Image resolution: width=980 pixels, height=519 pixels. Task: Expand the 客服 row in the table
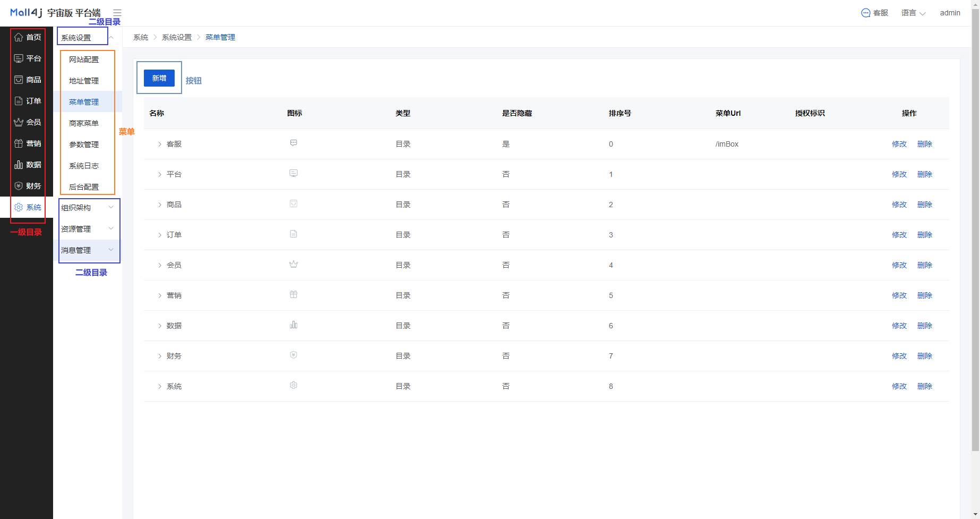[x=159, y=144]
